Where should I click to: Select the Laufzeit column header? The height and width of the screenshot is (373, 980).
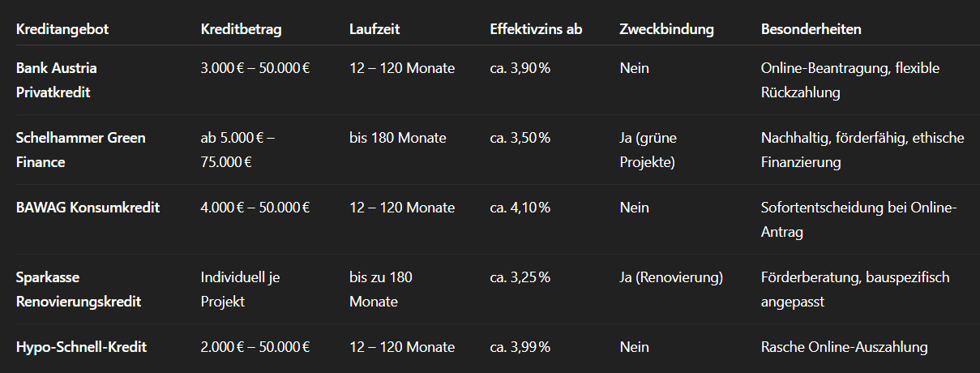374,29
